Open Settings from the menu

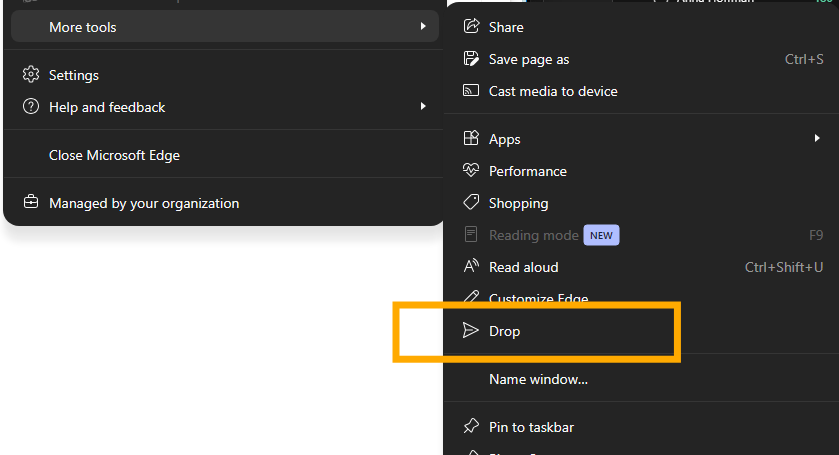tap(225, 75)
